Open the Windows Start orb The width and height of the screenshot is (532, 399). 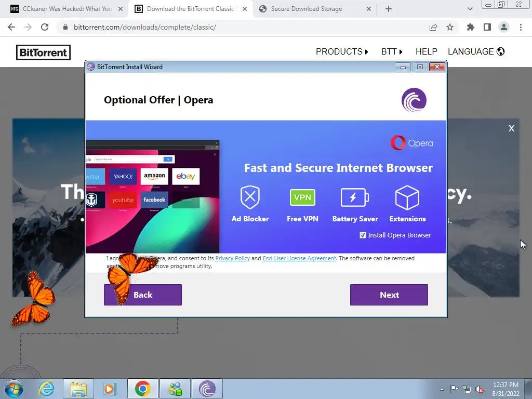14,389
